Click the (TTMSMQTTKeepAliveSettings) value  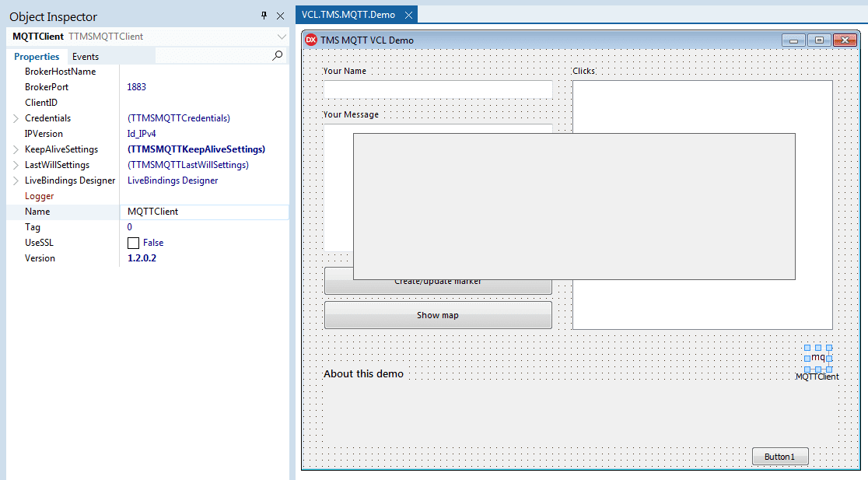point(197,149)
